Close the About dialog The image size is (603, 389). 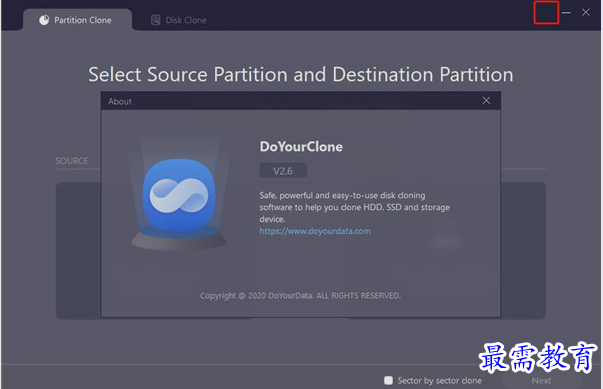coord(486,101)
